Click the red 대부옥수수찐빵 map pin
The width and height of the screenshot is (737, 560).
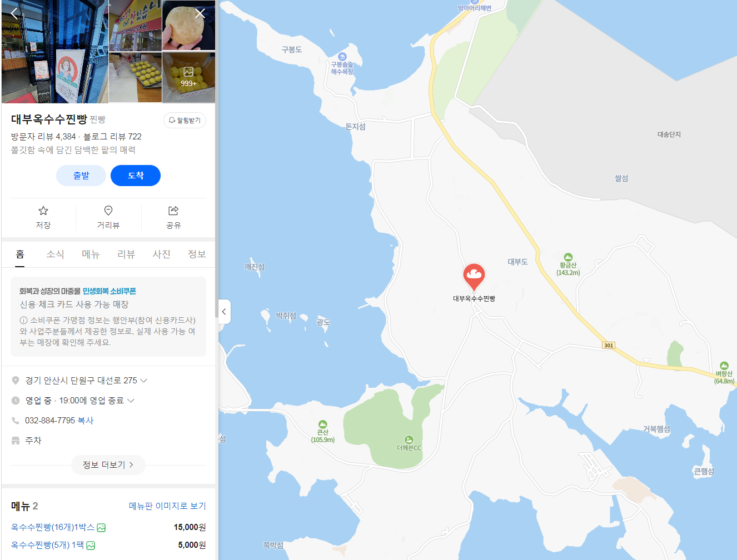tap(474, 277)
